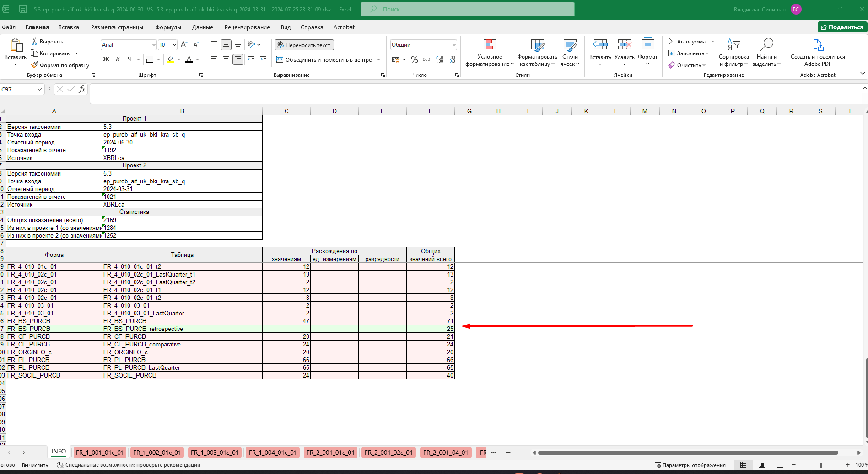Open Формат cells menu
The image size is (868, 474).
pos(647,52)
